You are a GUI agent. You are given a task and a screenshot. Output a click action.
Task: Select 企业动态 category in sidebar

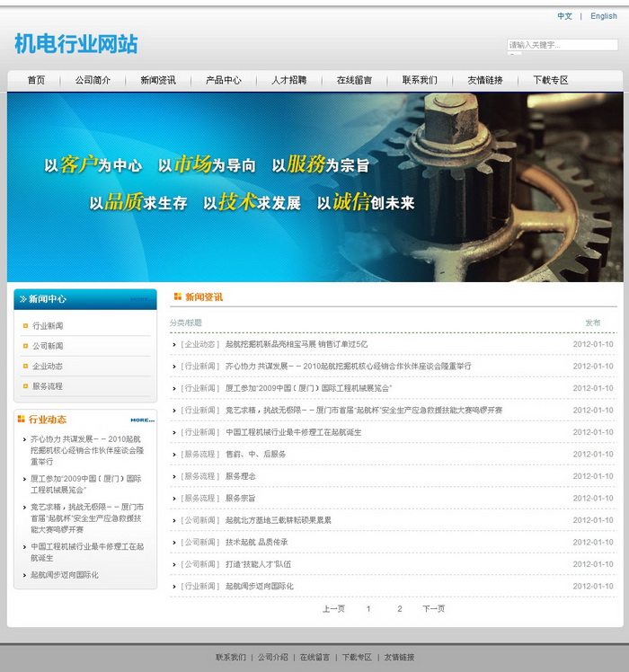point(48,367)
